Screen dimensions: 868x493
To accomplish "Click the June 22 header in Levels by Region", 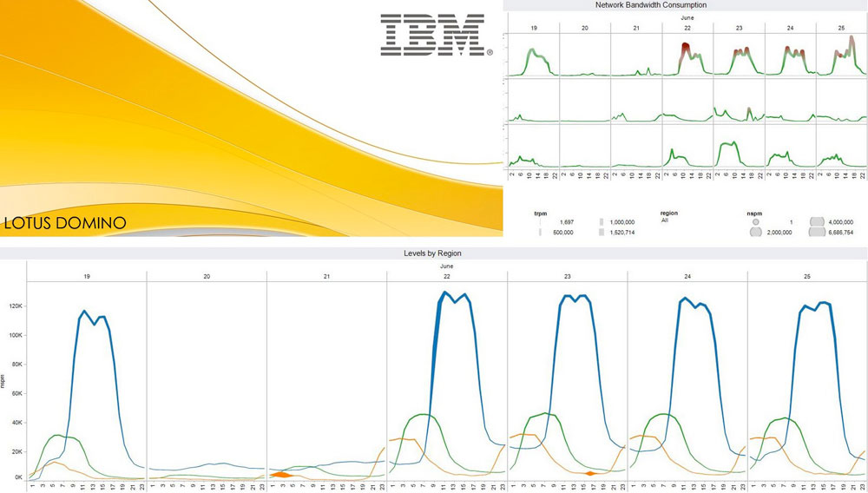I will click(x=447, y=276).
